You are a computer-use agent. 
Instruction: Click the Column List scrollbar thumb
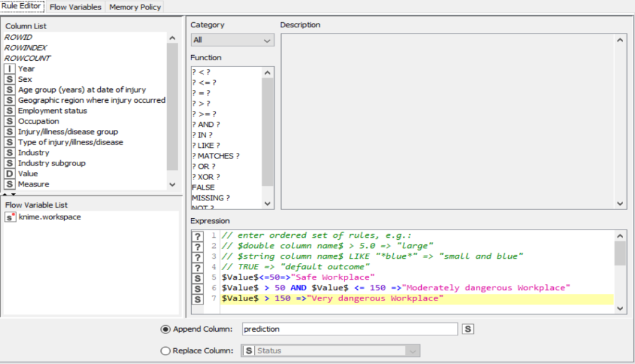pos(172,107)
